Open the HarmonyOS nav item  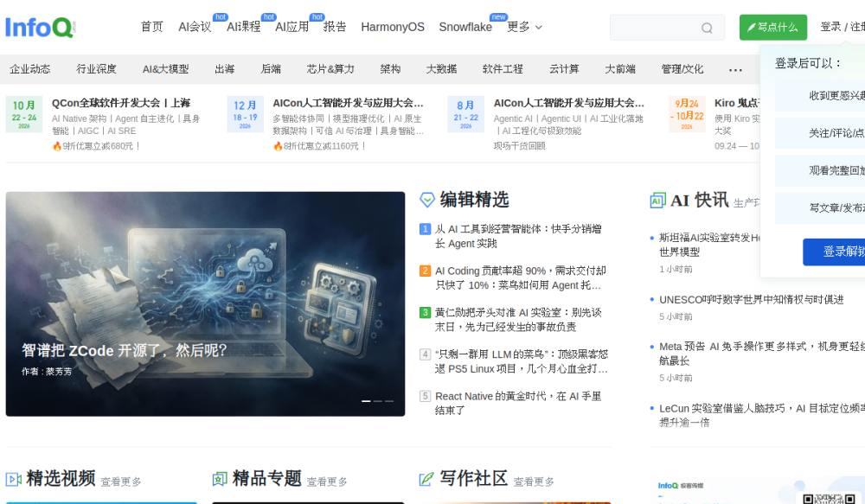click(393, 27)
